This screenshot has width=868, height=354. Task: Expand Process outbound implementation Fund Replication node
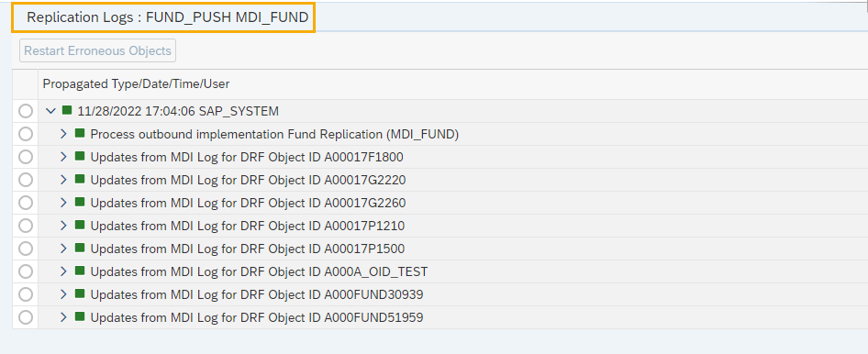click(63, 134)
